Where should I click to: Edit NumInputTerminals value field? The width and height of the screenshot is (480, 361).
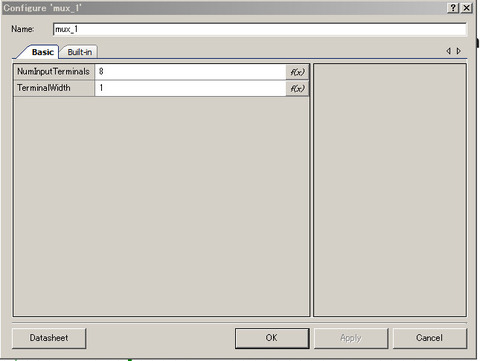[190, 72]
